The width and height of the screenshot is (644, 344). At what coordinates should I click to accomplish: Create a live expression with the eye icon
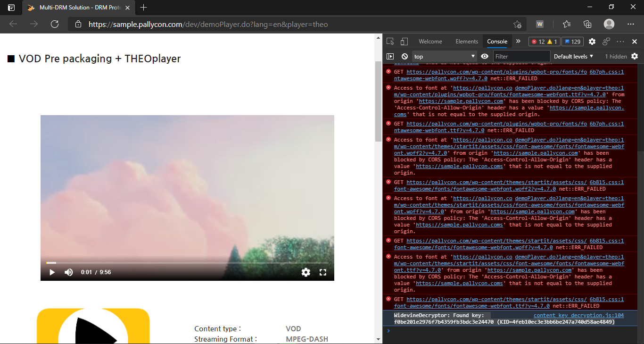click(485, 56)
